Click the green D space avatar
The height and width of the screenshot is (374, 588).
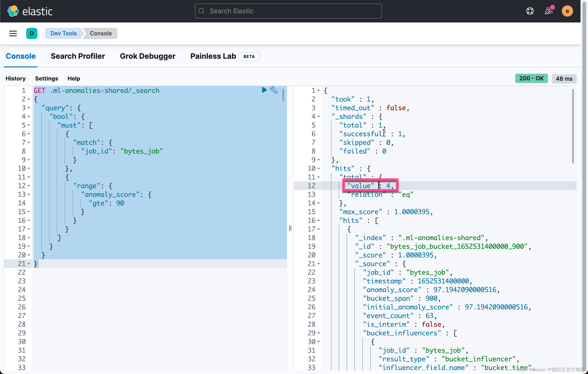click(x=32, y=33)
